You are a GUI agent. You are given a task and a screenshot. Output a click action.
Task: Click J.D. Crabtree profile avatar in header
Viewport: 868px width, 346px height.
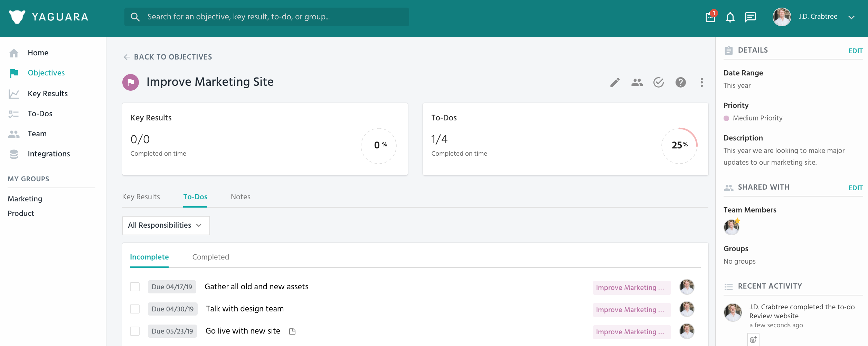[782, 17]
